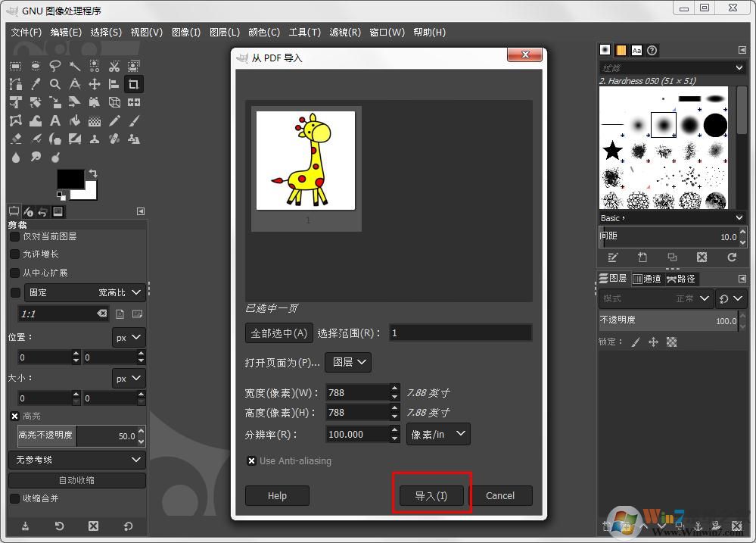756x543 pixels.
Task: Select the Paintbrush tool
Action: 134,120
